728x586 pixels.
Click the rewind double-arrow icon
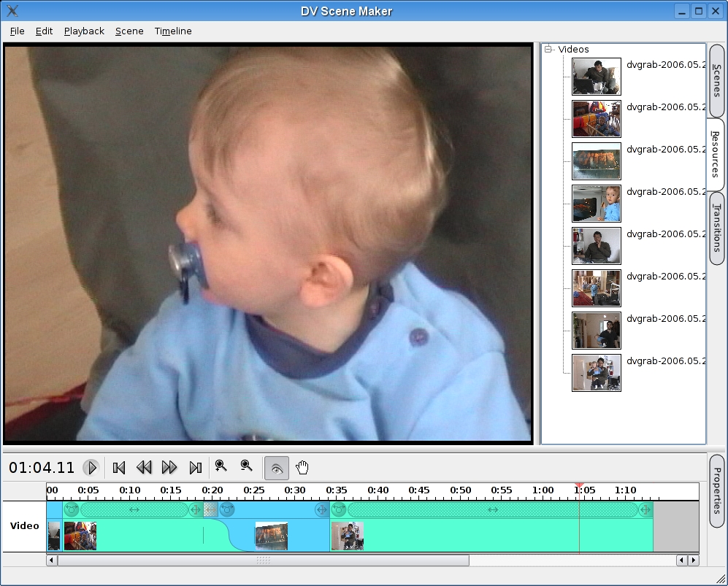coord(145,468)
